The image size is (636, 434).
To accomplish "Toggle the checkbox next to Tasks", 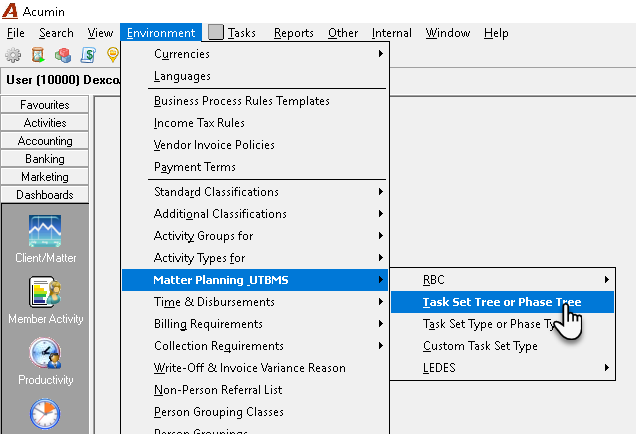I will click(x=216, y=32).
